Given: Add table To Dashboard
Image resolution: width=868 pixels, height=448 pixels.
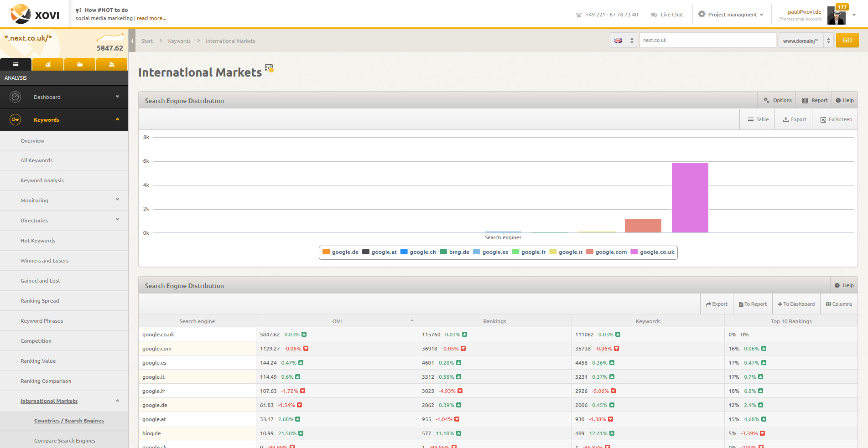Looking at the screenshot, I should point(796,304).
